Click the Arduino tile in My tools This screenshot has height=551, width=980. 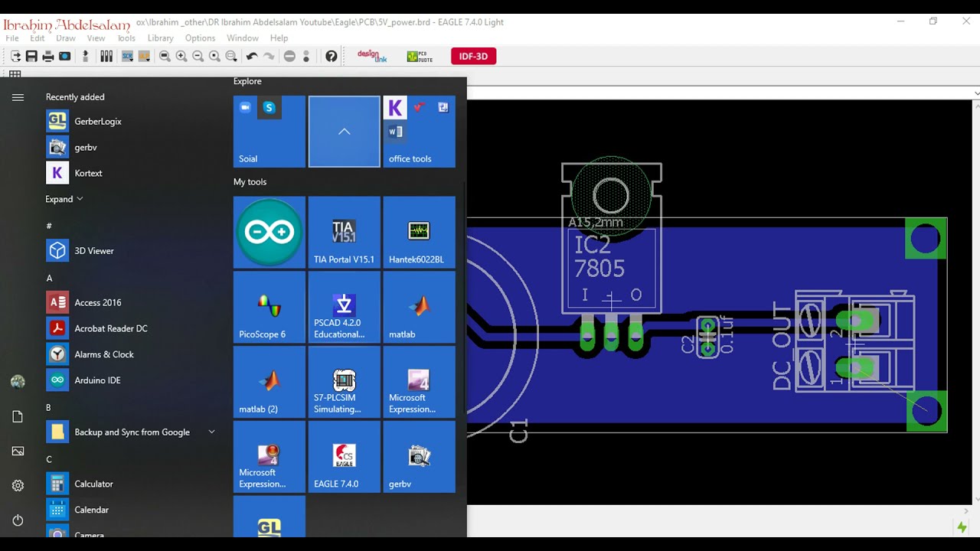[x=269, y=233]
